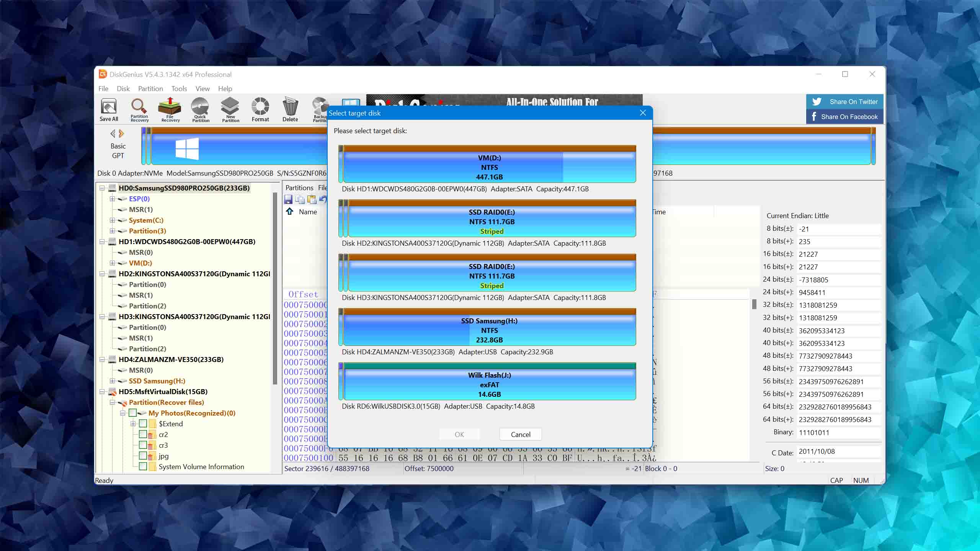Select the Partition Recovery tool icon
This screenshot has height=551, width=980.
pyautogui.click(x=139, y=109)
